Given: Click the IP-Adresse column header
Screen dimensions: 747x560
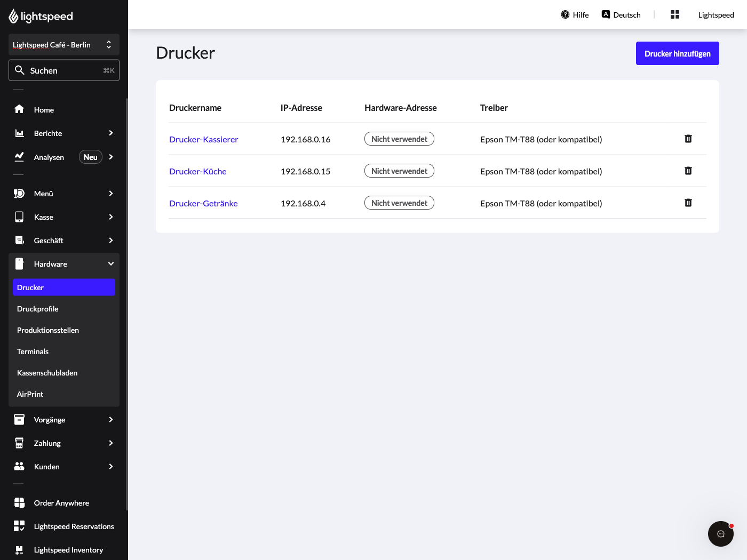Looking at the screenshot, I should tap(301, 108).
